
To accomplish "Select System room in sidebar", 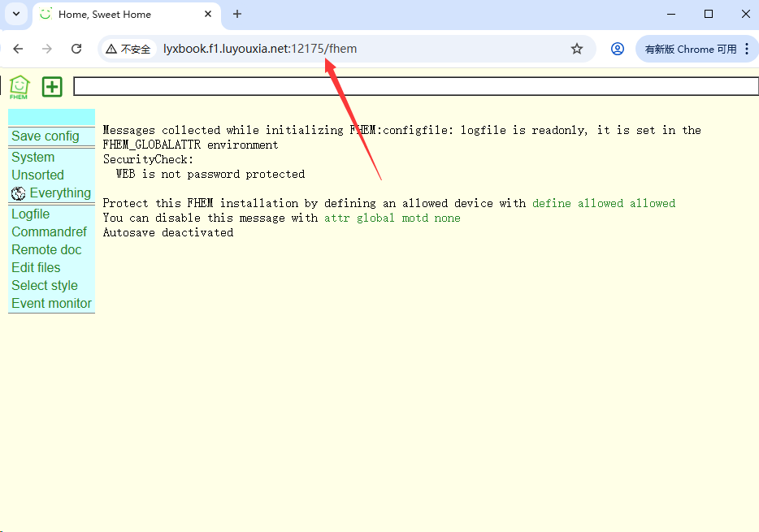I will point(33,158).
